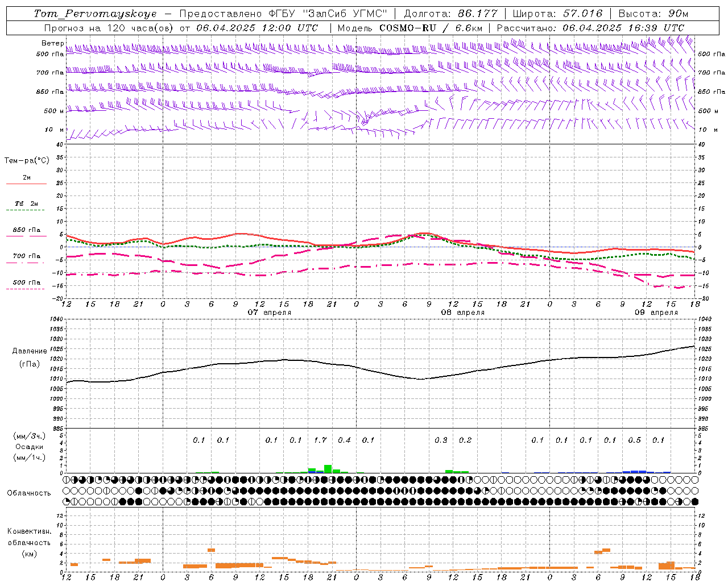728x582 pixels.
Task: Click the 0.5 precipitation amount value
Action: (x=634, y=440)
